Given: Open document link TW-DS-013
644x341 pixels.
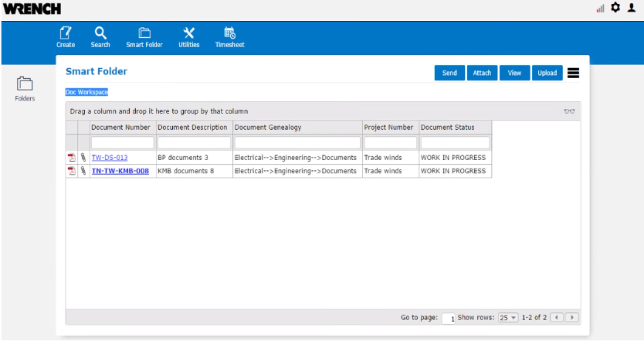Looking at the screenshot, I should [x=110, y=158].
